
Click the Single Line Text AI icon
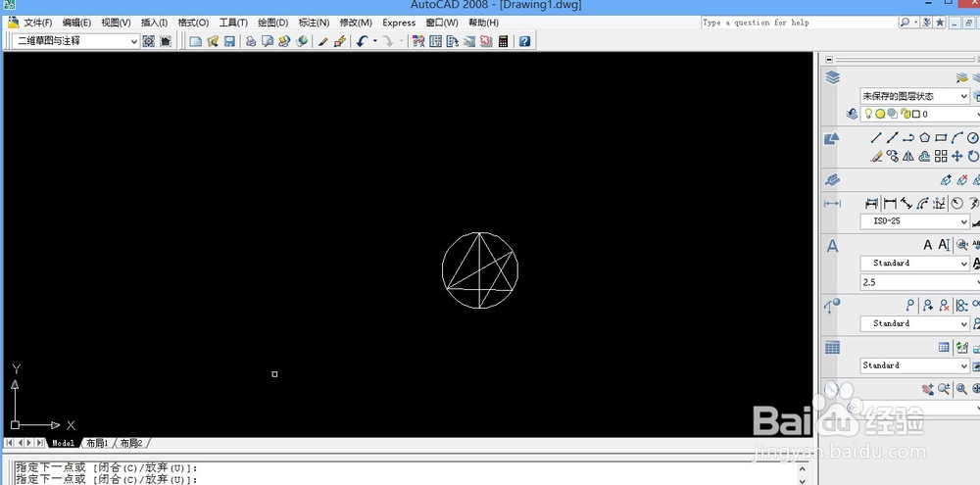click(944, 245)
